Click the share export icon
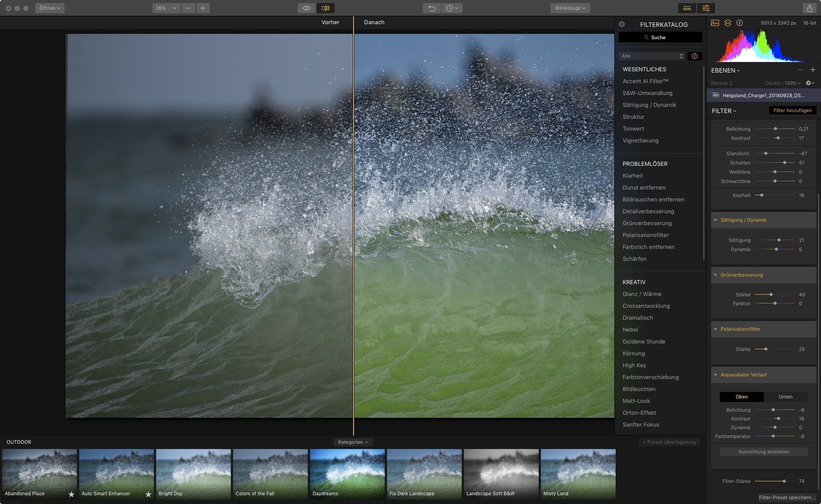The height and width of the screenshot is (504, 821). click(809, 8)
